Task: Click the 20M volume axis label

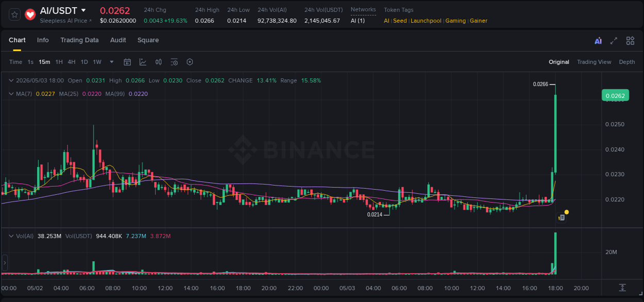Action: click(x=611, y=252)
